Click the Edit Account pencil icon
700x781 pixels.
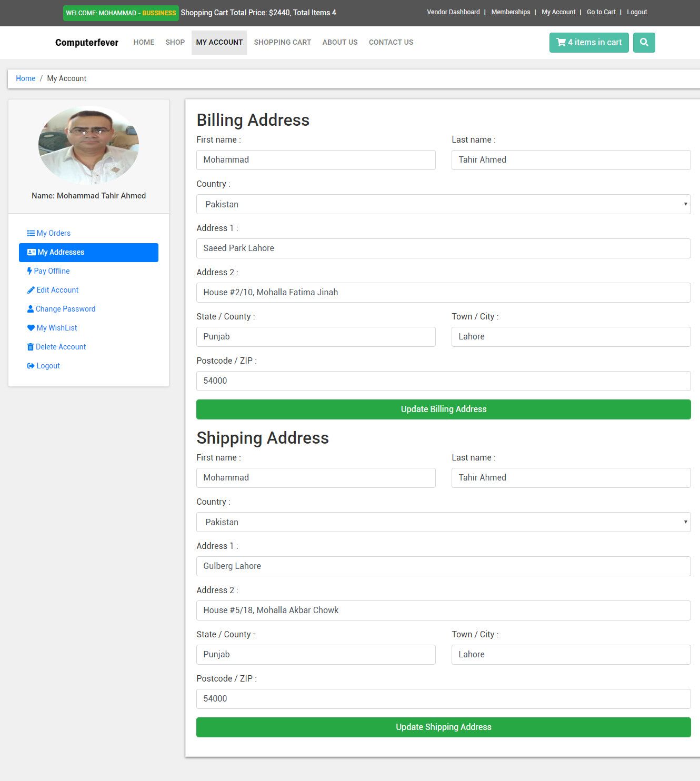[x=31, y=290]
